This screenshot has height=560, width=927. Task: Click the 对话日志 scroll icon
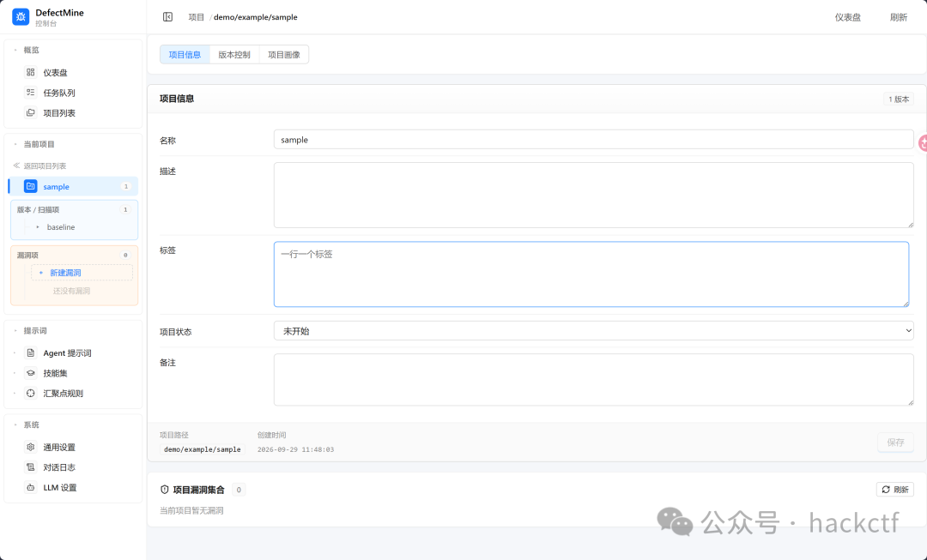[x=31, y=467]
